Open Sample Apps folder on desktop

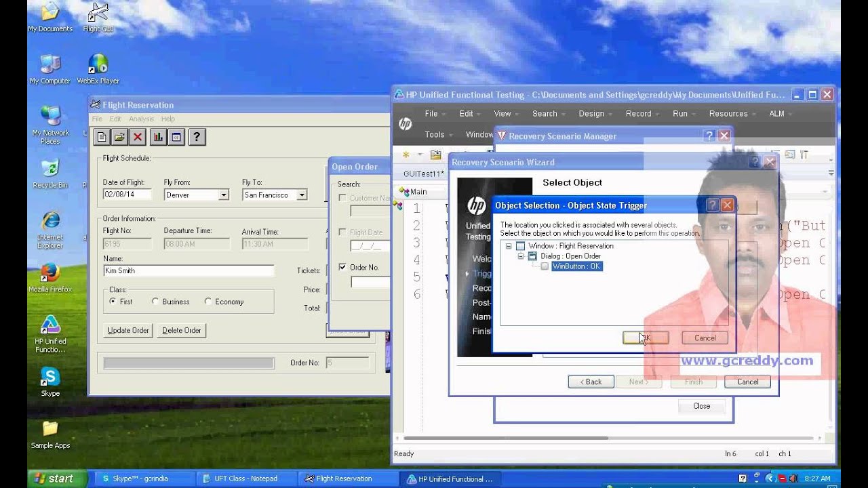pos(50,434)
